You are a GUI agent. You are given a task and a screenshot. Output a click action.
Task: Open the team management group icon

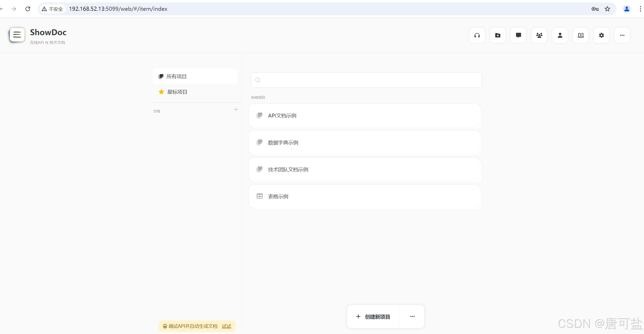(539, 35)
